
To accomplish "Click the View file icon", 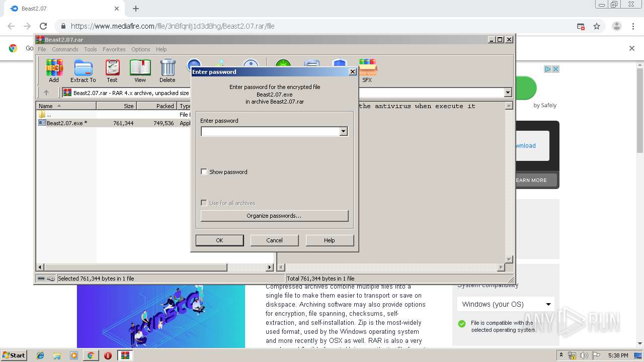I will (140, 71).
